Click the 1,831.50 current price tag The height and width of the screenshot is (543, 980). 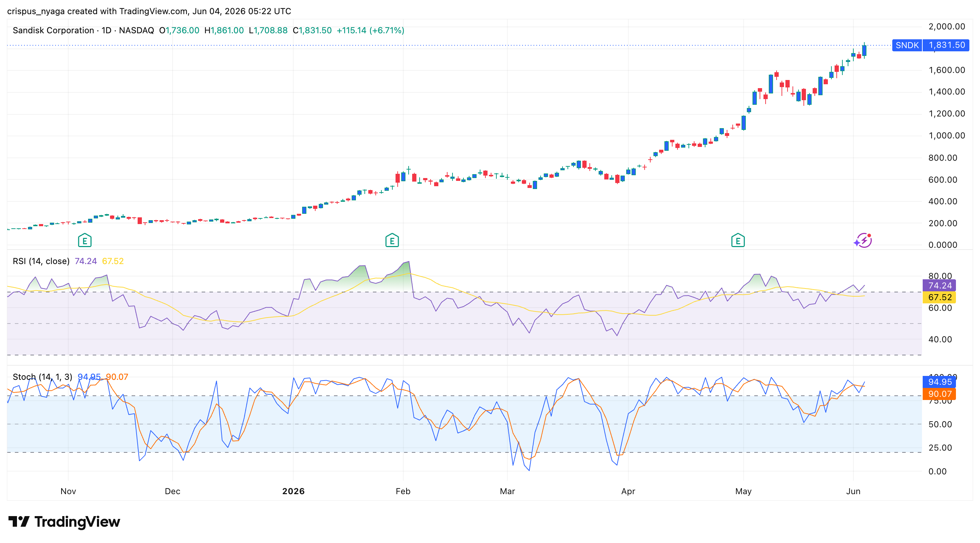[x=946, y=45]
